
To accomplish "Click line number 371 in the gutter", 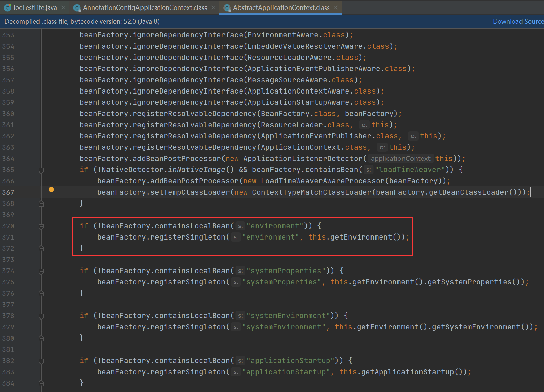I will tap(8, 237).
